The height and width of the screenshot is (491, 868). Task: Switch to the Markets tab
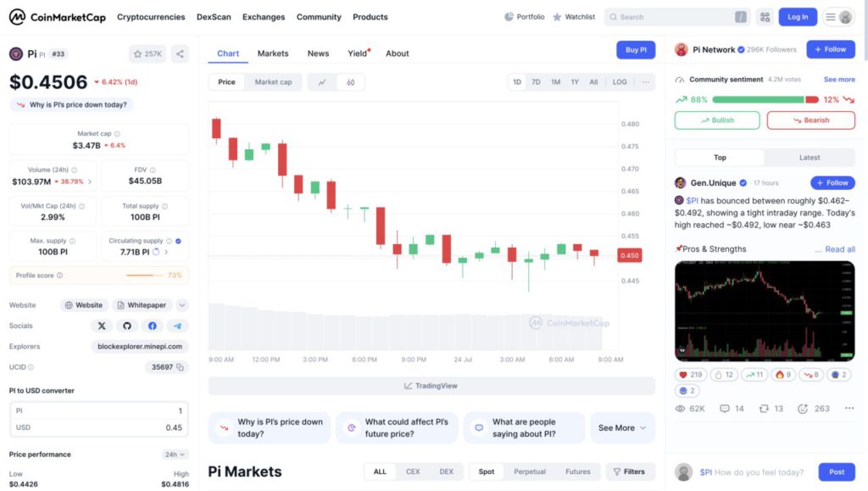click(x=273, y=53)
